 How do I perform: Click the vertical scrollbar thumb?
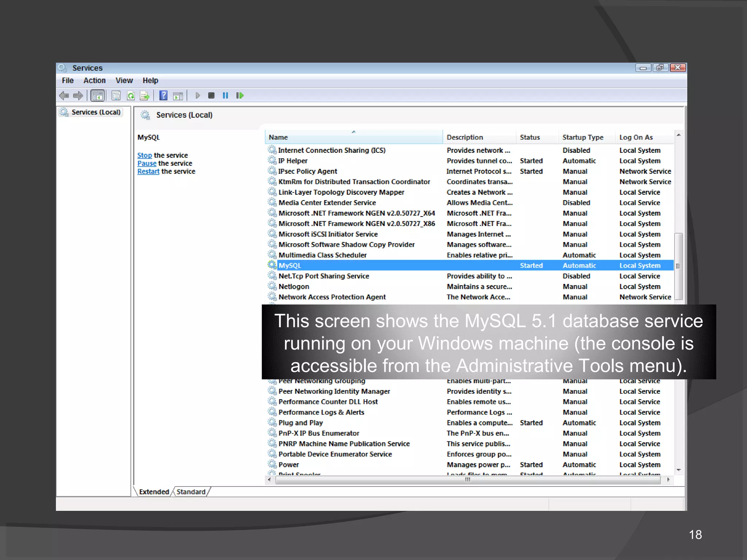(x=678, y=266)
